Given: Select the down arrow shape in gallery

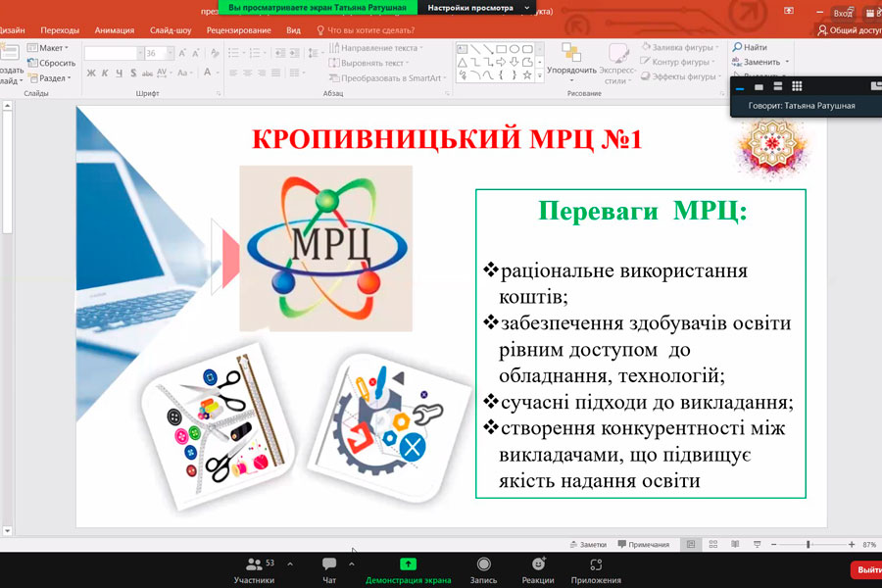Looking at the screenshot, I should tap(514, 62).
